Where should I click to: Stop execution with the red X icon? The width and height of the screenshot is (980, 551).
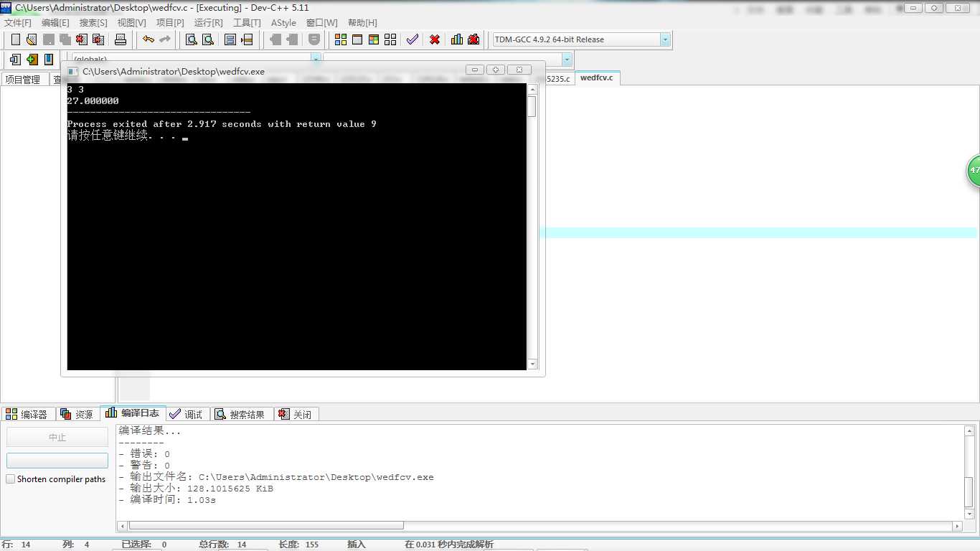[435, 39]
